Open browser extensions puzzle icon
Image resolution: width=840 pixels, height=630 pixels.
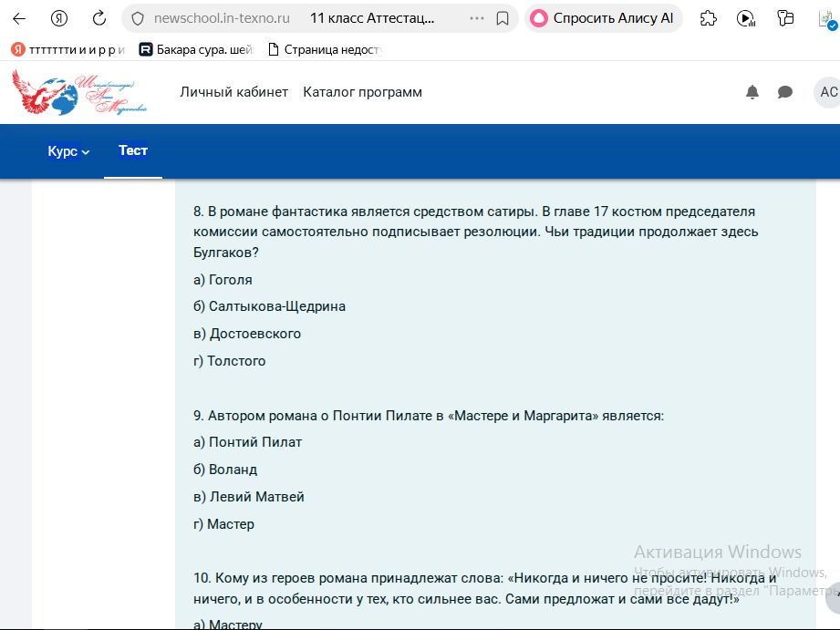click(709, 19)
